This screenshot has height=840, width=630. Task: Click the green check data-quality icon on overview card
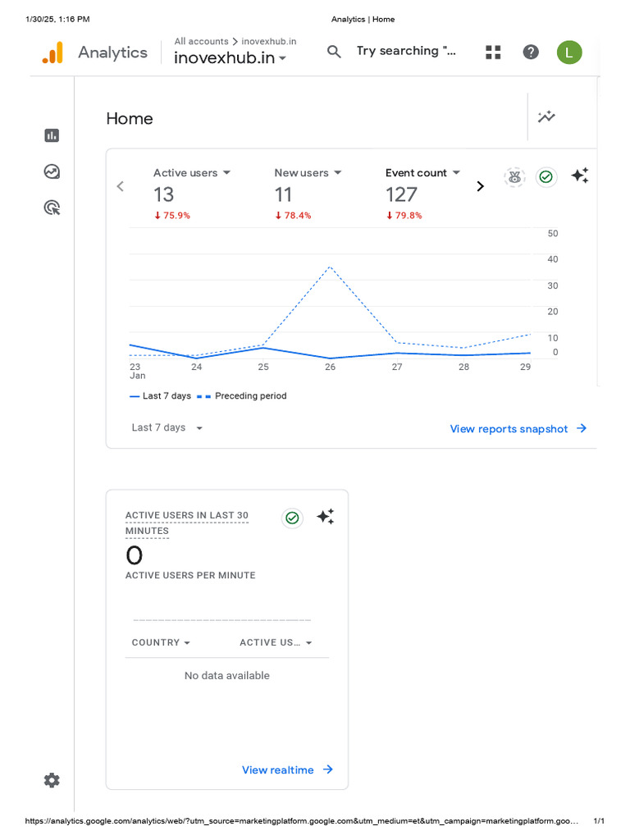coord(546,177)
